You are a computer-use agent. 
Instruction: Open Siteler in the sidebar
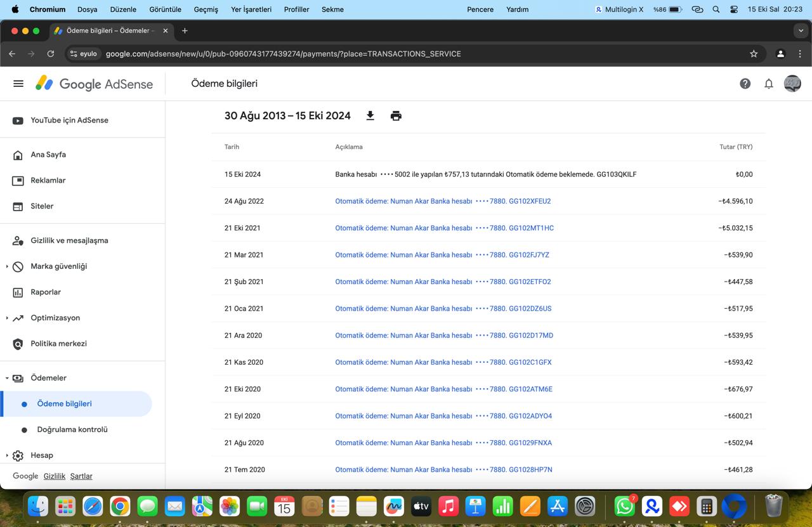pos(33,206)
